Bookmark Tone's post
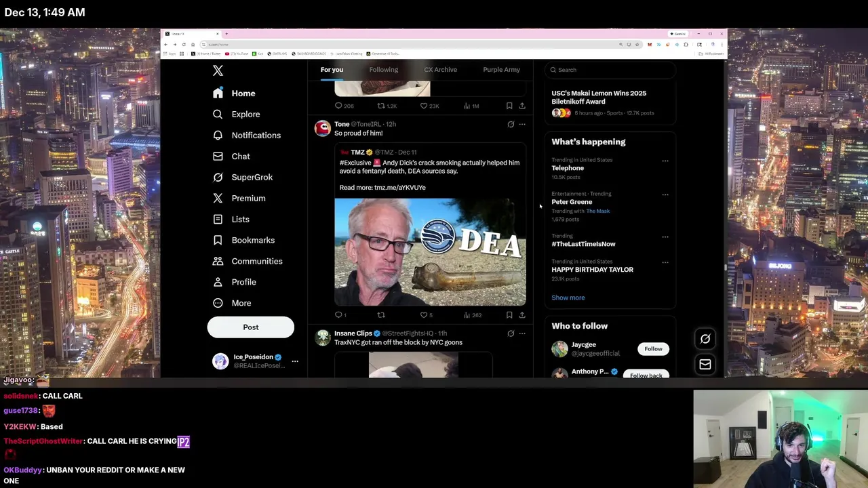Image resolution: width=868 pixels, height=488 pixels. tap(509, 315)
